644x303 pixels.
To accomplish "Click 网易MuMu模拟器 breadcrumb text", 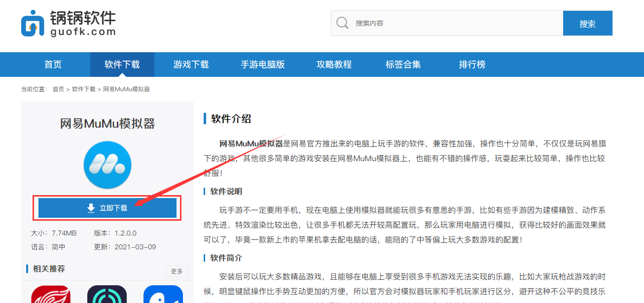I will point(126,89).
